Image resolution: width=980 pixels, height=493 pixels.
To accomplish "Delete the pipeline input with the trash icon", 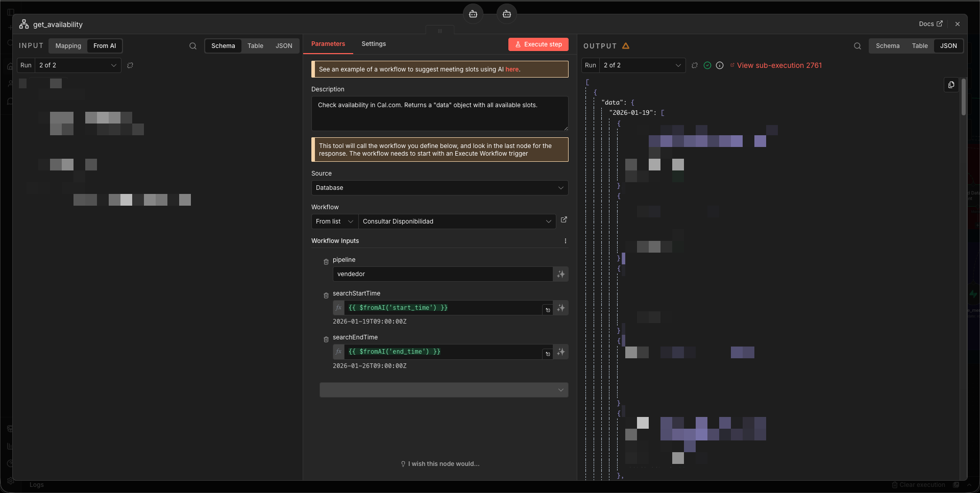I will [x=326, y=262].
